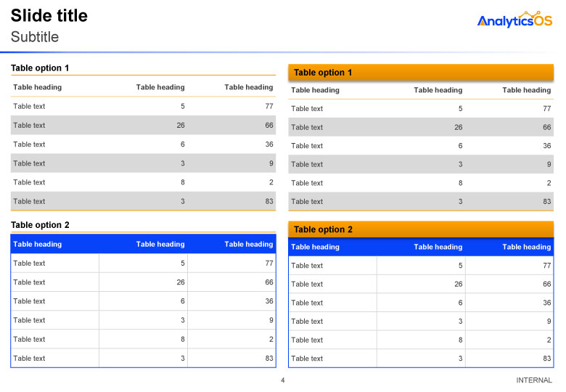Viewport: 566px width, 392px height.
Task: Select the orange banner "Table option 1" title
Action: tap(323, 73)
